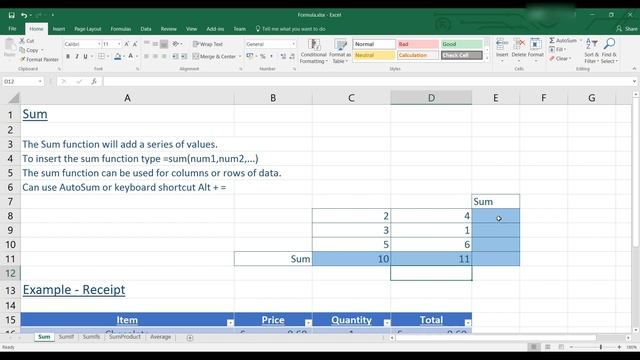The image size is (640, 360).
Task: Apply the Bad red cell style
Action: (418, 44)
